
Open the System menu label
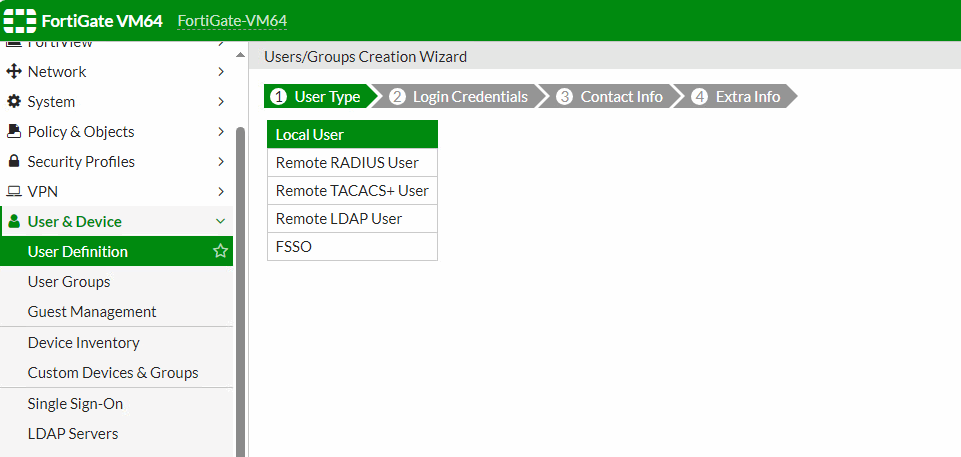(x=51, y=102)
